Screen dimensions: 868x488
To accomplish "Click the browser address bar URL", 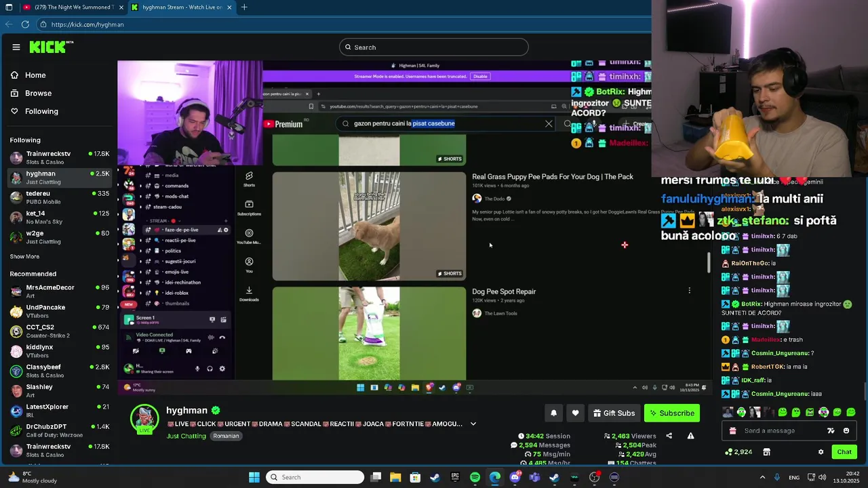I will point(87,24).
